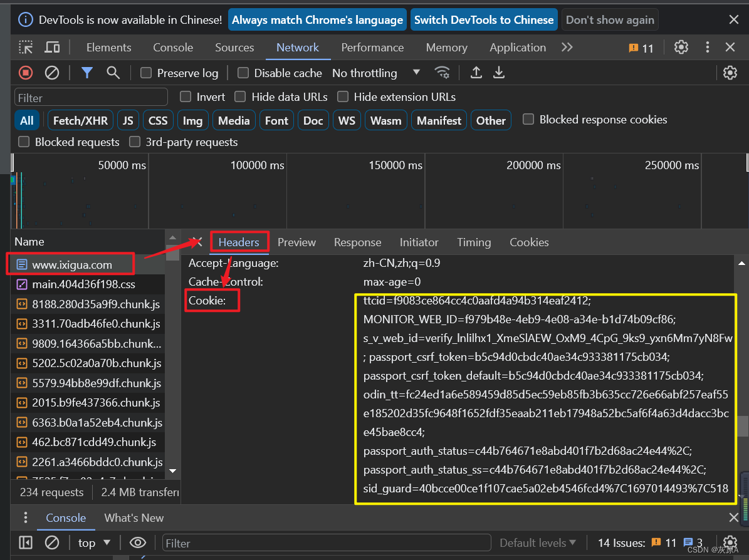
Task: Select the inspect element picker icon
Action: [x=26, y=47]
